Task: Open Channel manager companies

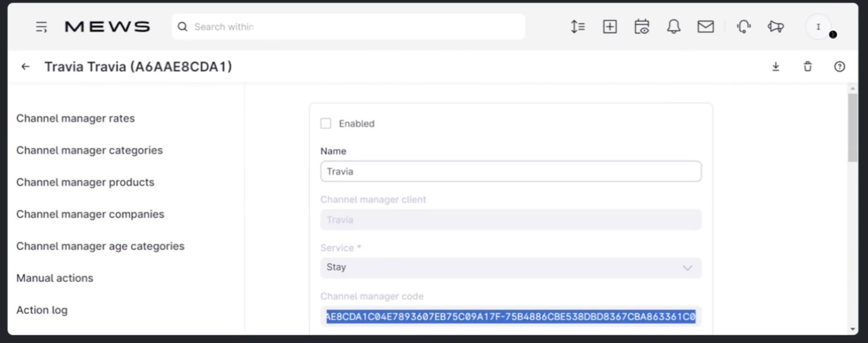Action: point(90,214)
